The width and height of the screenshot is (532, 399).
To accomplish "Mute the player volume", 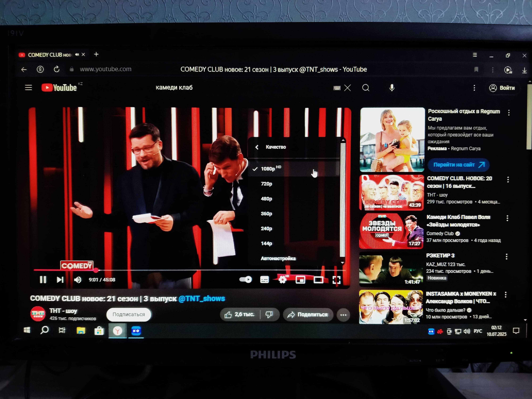I will point(77,280).
